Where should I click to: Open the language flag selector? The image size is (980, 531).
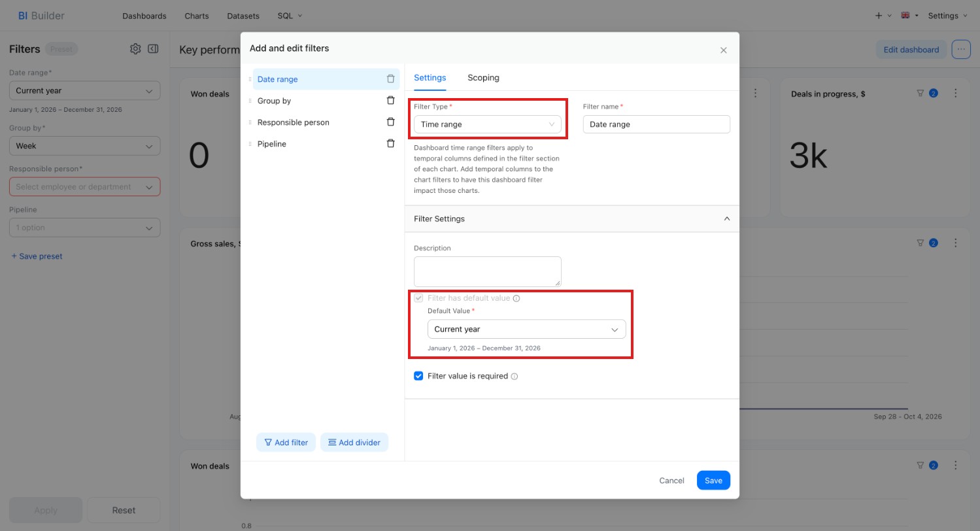[909, 16]
